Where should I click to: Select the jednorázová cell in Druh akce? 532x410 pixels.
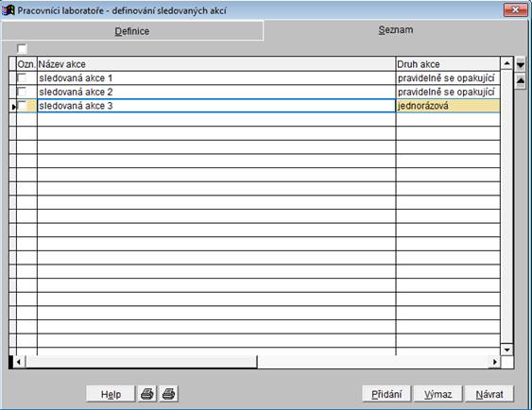(448, 106)
